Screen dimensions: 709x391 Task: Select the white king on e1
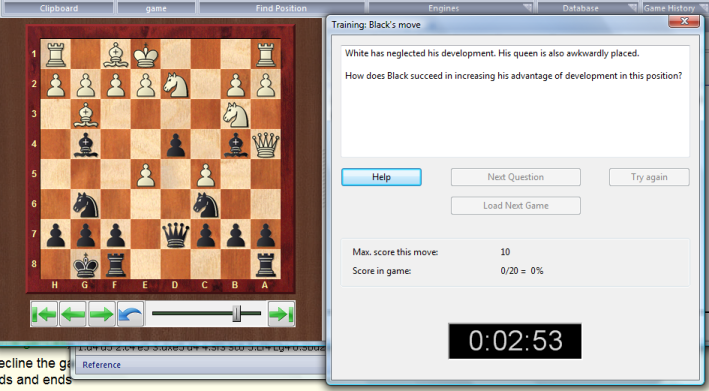point(146,54)
